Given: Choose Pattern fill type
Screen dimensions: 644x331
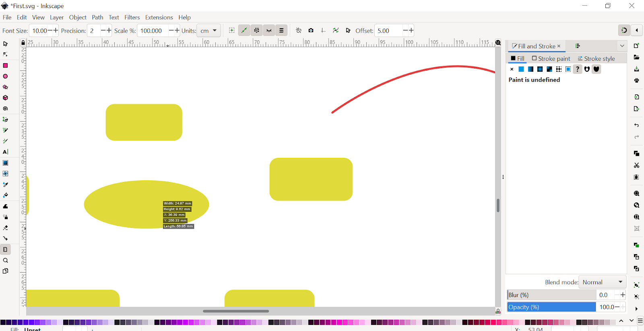Looking at the screenshot, I should click(559, 69).
